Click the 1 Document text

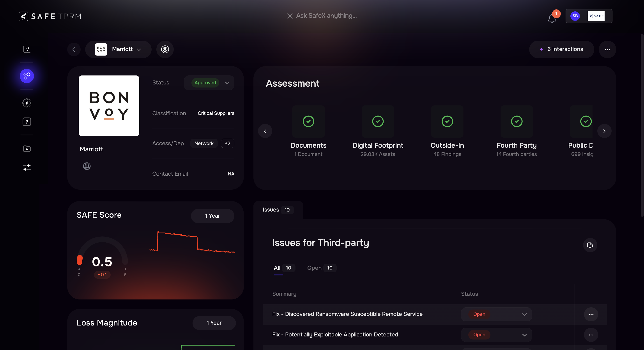click(308, 154)
